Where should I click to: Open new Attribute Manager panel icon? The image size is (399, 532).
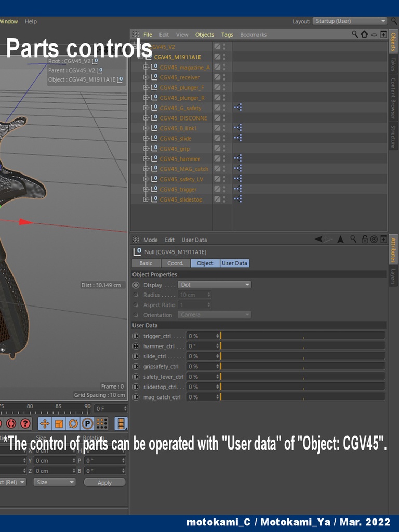coord(383,240)
